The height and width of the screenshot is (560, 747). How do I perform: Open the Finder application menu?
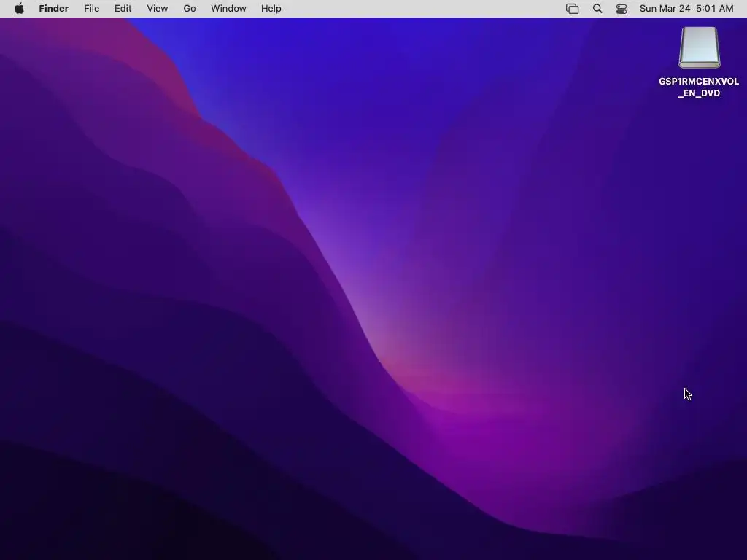[54, 9]
